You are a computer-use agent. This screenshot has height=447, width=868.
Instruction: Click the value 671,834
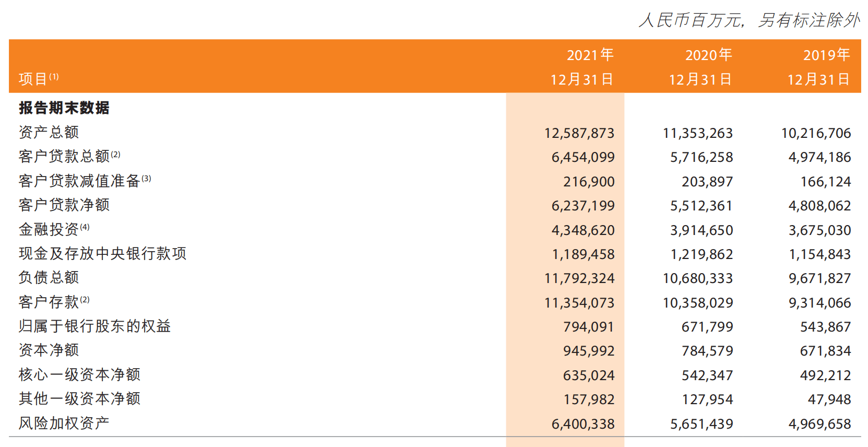pyautogui.click(x=826, y=351)
